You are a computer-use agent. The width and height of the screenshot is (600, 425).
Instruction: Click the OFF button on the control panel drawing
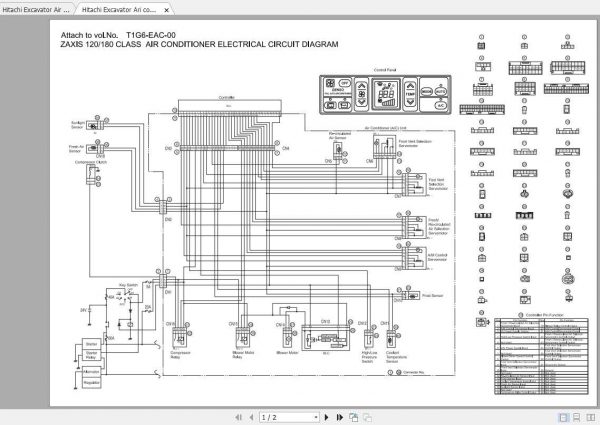pos(345,83)
